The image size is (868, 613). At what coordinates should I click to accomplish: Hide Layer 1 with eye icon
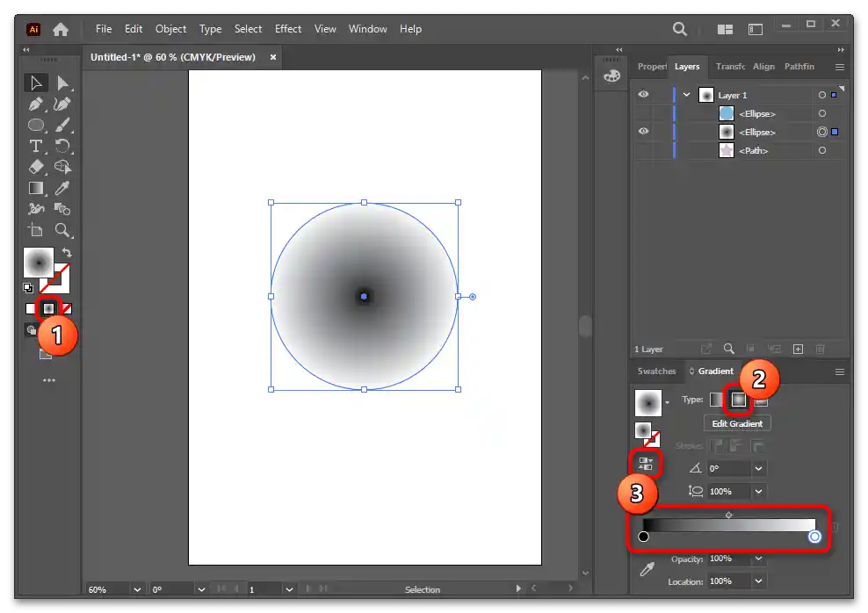(x=643, y=95)
